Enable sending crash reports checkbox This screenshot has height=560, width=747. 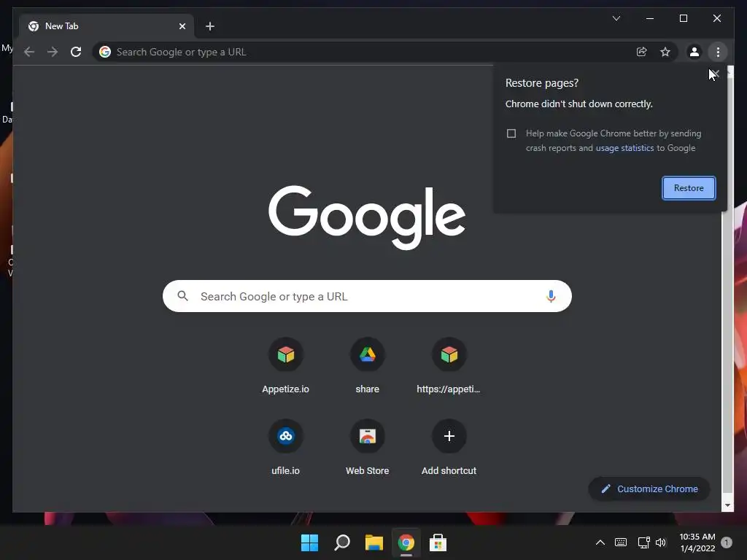coord(511,133)
